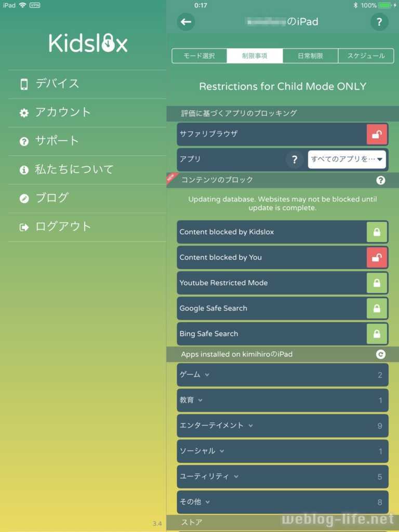Viewport: 399px width, 532px height.
Task: Tap the エンターテイメント count number 9
Action: click(x=380, y=426)
